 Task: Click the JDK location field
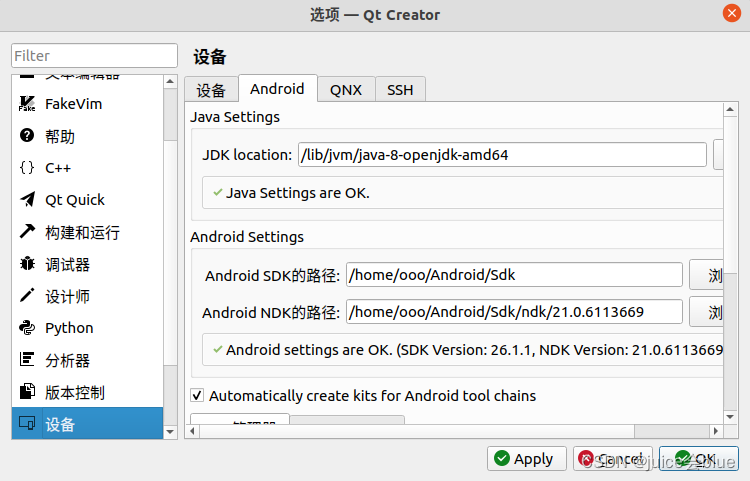coord(502,154)
